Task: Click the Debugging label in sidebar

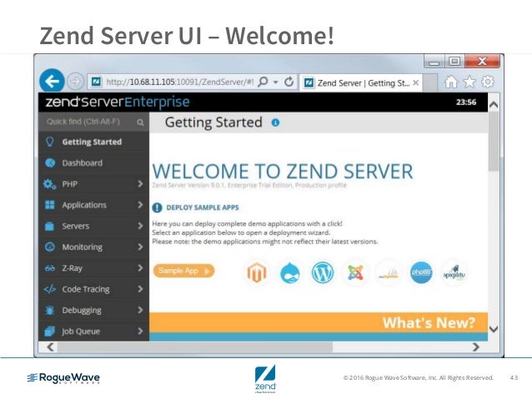Action: coord(82,310)
